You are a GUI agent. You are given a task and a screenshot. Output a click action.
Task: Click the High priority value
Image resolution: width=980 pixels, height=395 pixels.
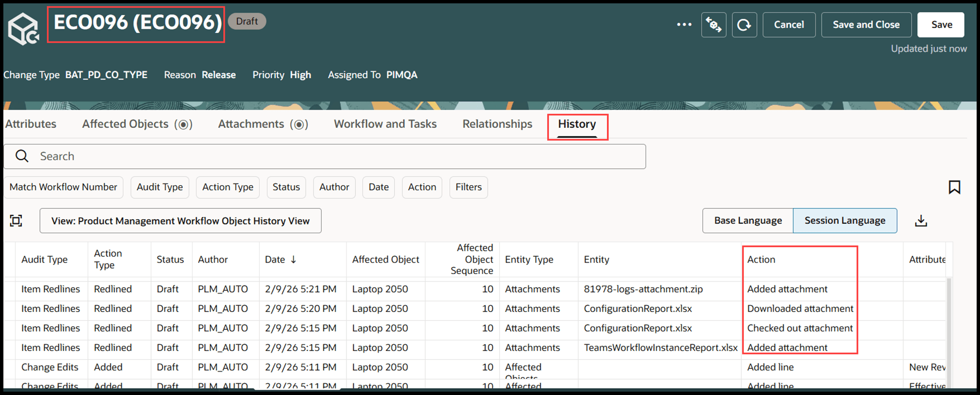[300, 75]
